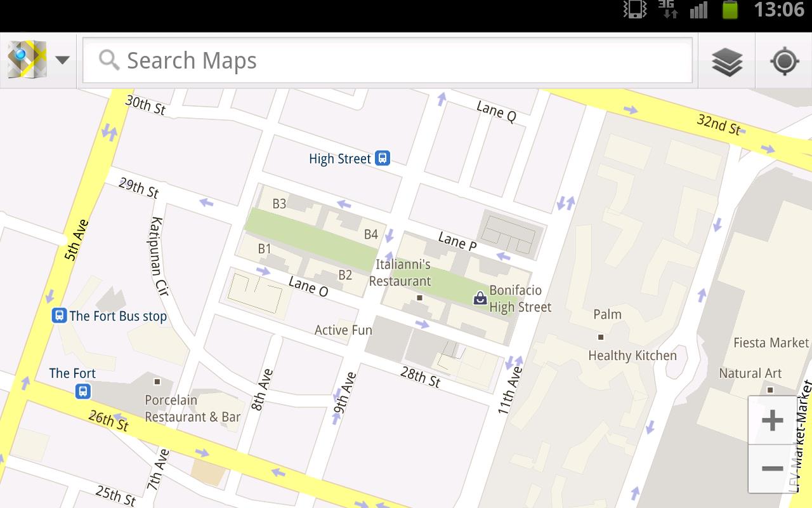This screenshot has height=508, width=812.
Task: Select the Palm place label
Action: point(607,314)
